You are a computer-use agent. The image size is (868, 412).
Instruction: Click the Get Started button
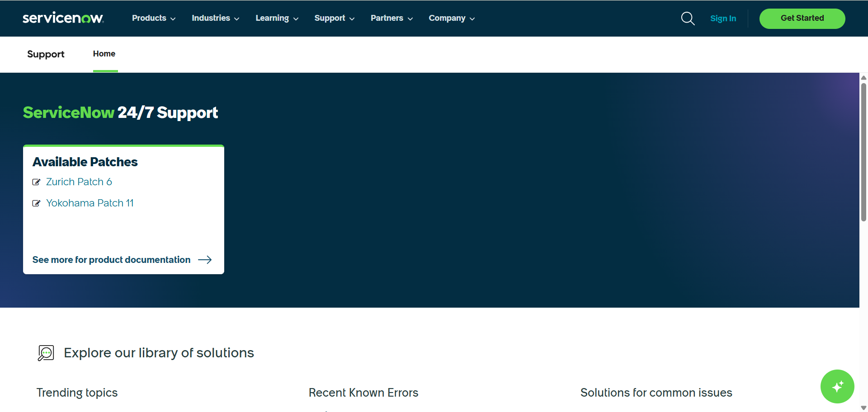pos(802,19)
